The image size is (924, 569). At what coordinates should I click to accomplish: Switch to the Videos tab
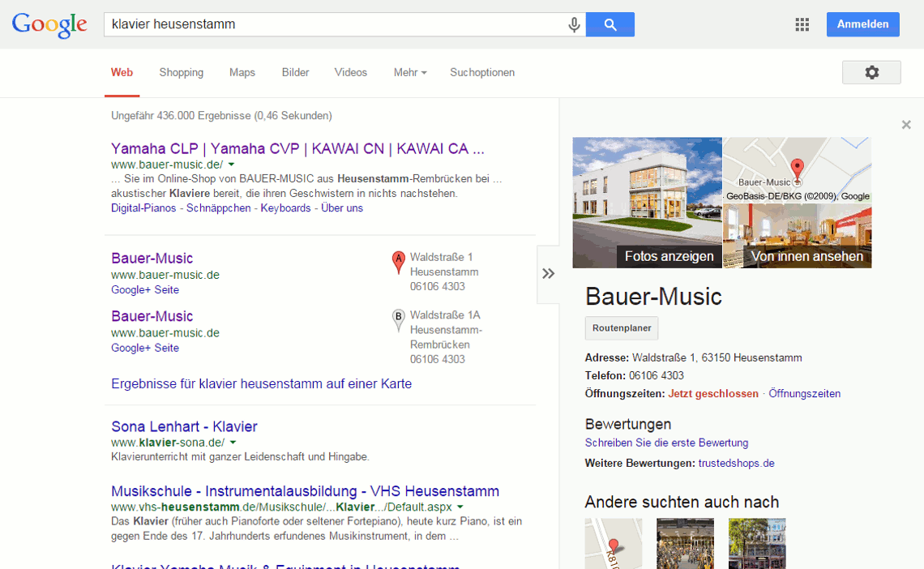351,72
